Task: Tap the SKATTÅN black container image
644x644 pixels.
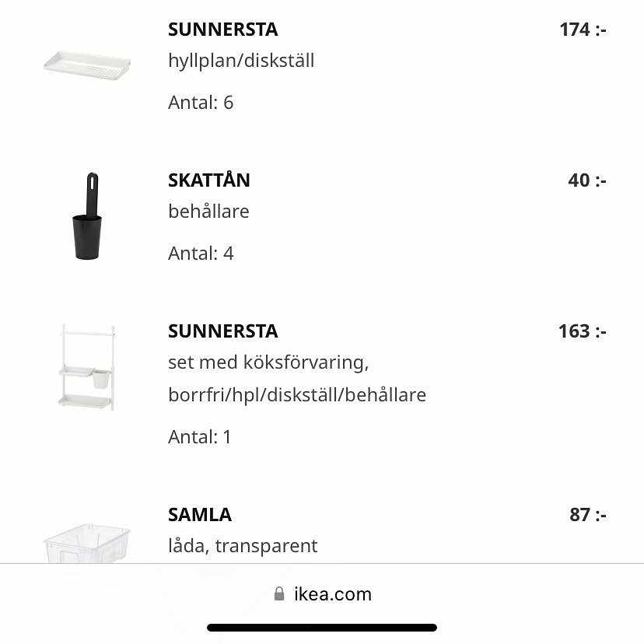Action: [x=86, y=216]
